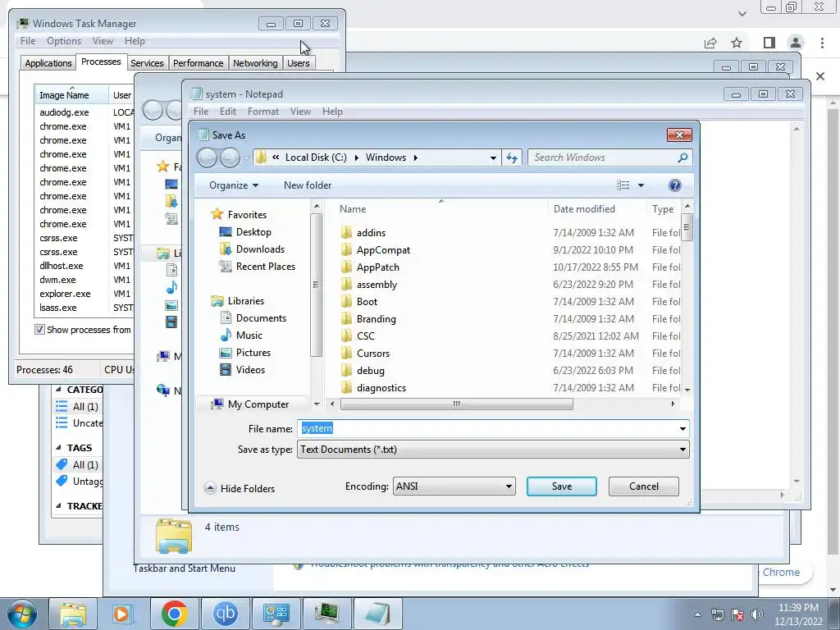The width and height of the screenshot is (840, 630).
Task: Open the change view options dropdown arrow
Action: (x=641, y=185)
